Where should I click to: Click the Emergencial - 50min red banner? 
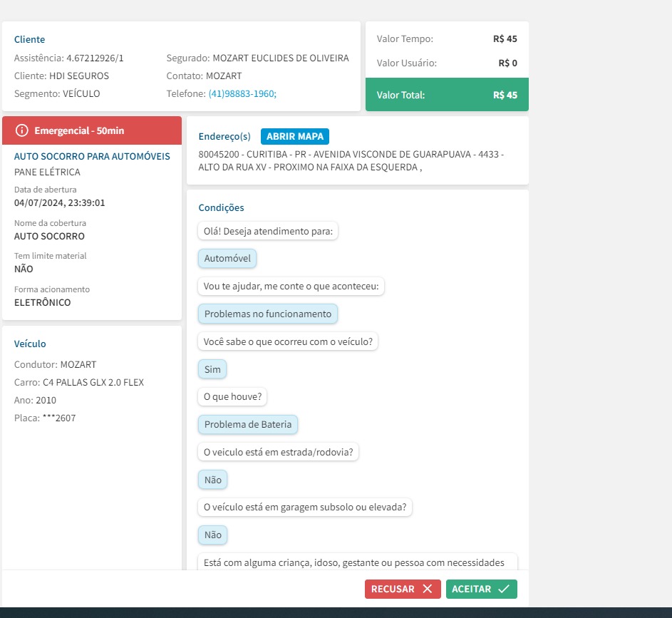tap(92, 130)
